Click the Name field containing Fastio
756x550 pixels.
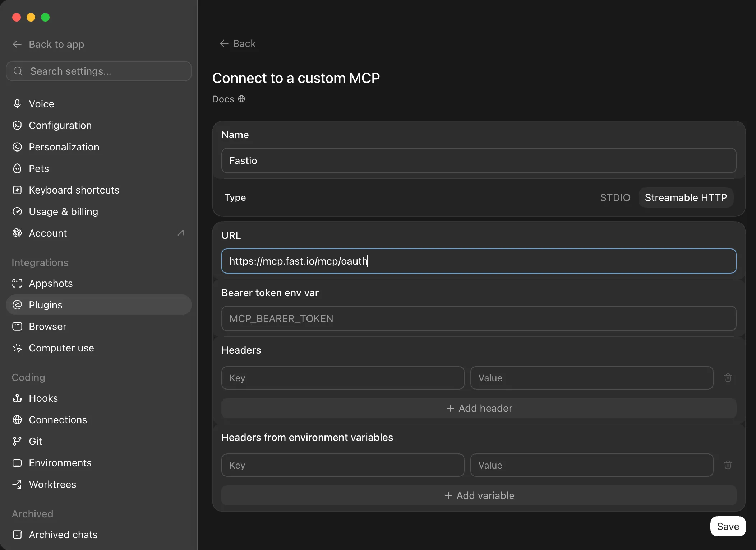pyautogui.click(x=479, y=160)
